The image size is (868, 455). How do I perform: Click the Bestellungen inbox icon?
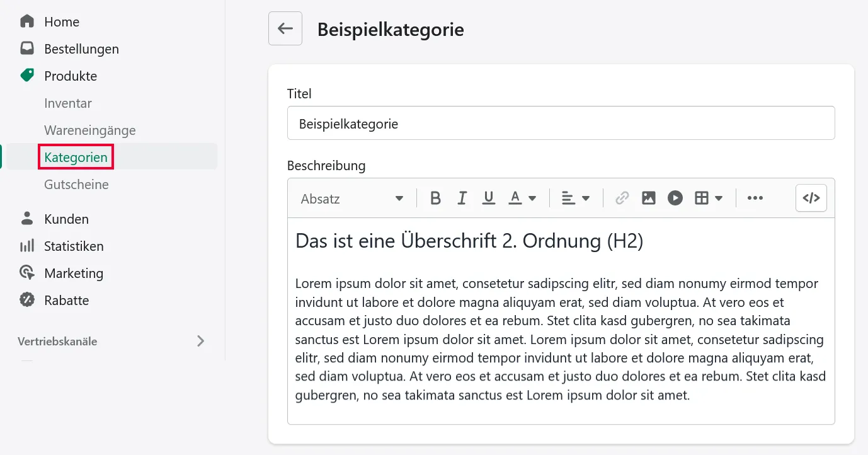click(x=27, y=49)
